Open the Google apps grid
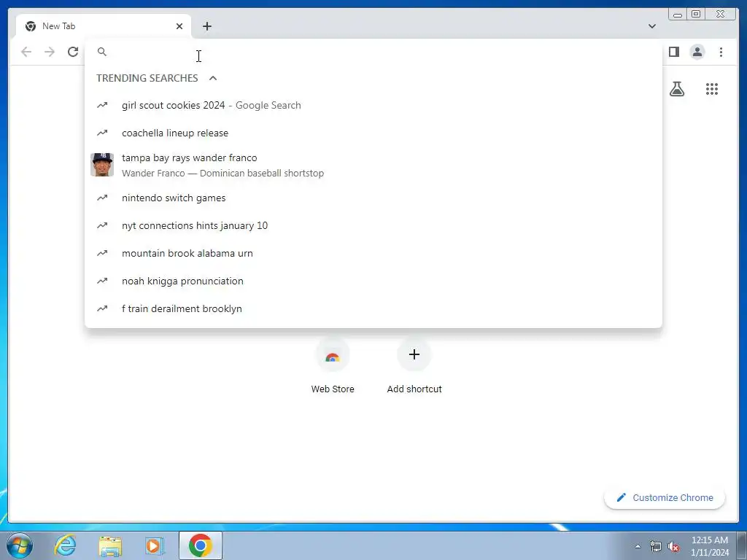 pyautogui.click(x=712, y=89)
